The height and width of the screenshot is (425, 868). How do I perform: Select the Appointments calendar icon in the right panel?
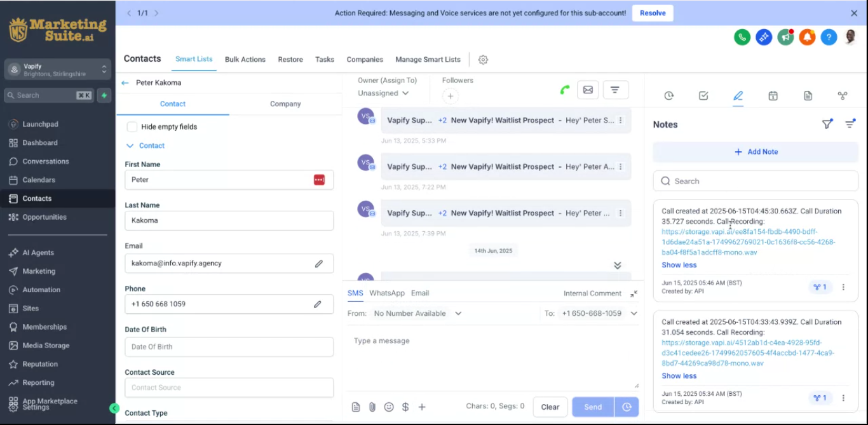pyautogui.click(x=773, y=95)
